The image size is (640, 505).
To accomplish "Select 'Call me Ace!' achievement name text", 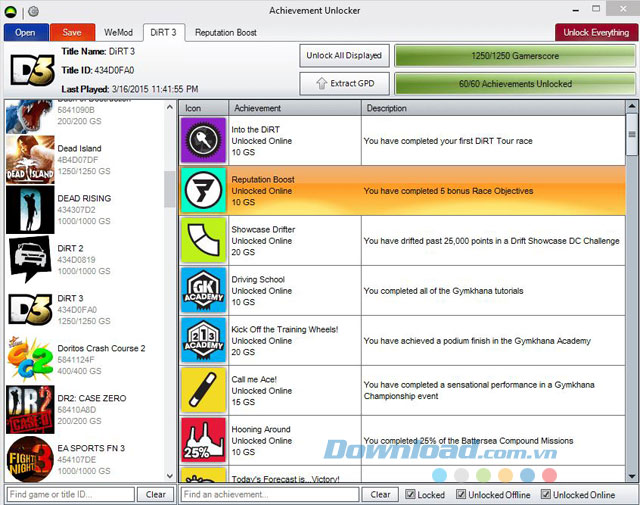I will click(254, 379).
